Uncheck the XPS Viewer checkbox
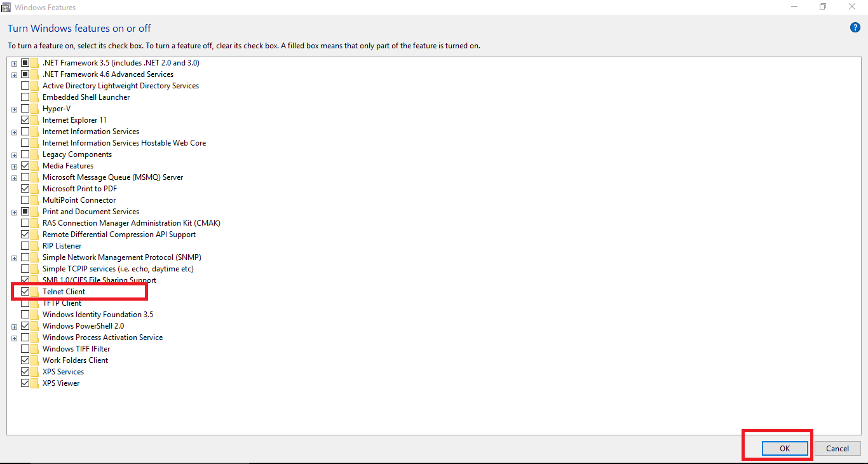 coord(25,383)
